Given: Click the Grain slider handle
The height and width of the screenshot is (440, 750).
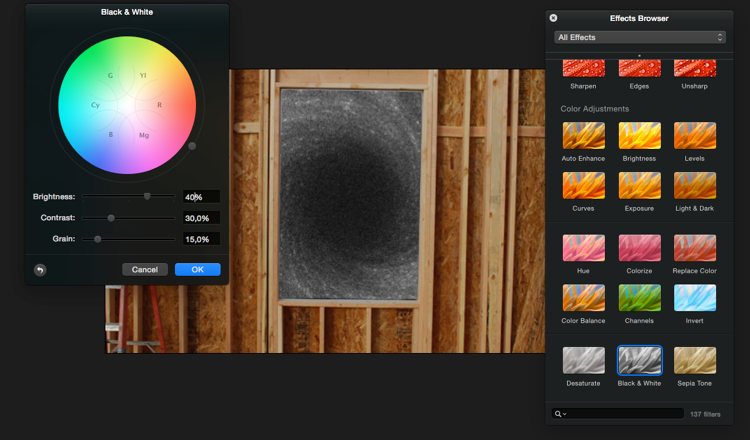Looking at the screenshot, I should click(98, 239).
